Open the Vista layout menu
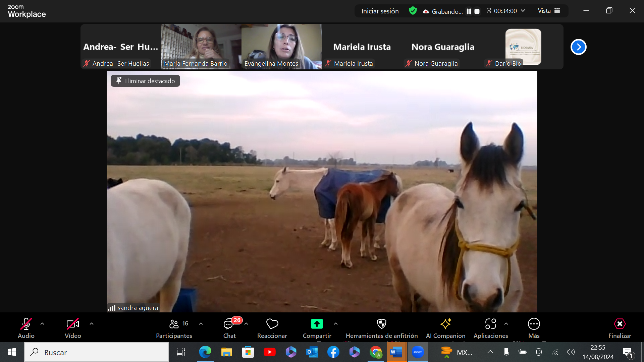The image size is (644, 362). [549, 11]
